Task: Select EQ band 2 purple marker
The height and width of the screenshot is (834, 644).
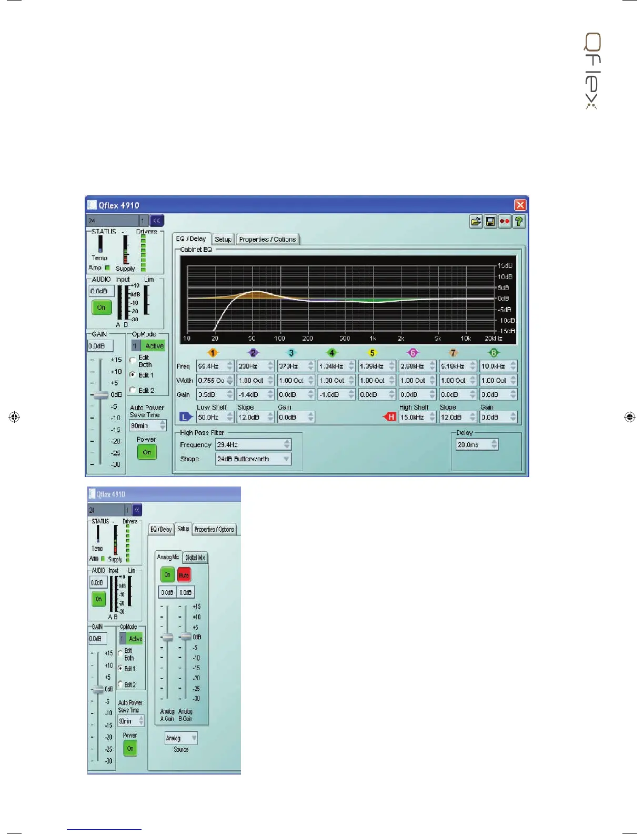Action: [x=253, y=353]
